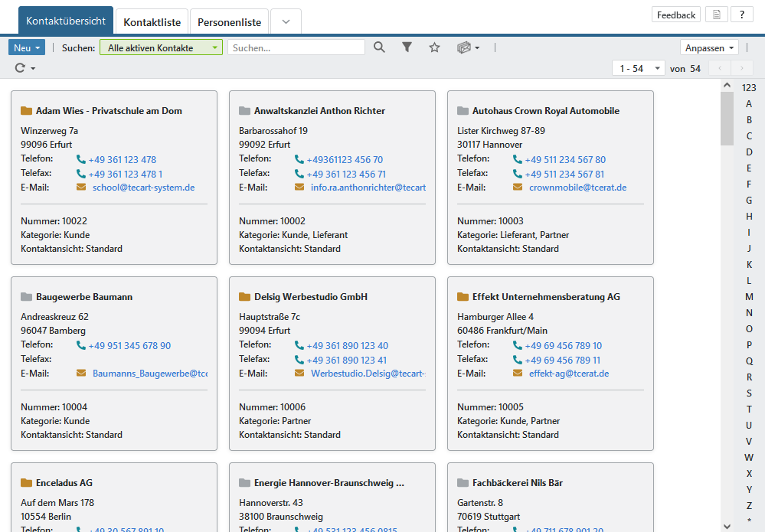Expand the Neu dropdown button

click(27, 47)
